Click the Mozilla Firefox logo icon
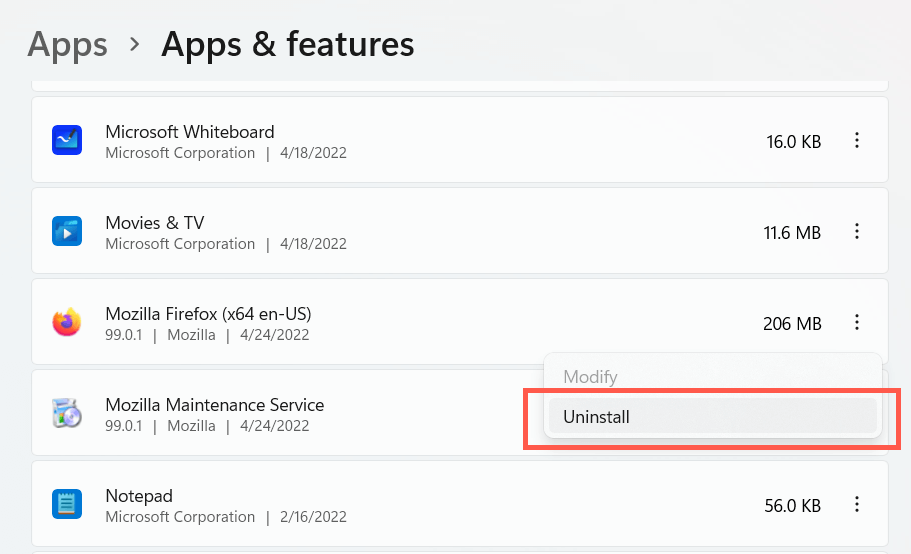Image resolution: width=911 pixels, height=554 pixels. coord(66,322)
